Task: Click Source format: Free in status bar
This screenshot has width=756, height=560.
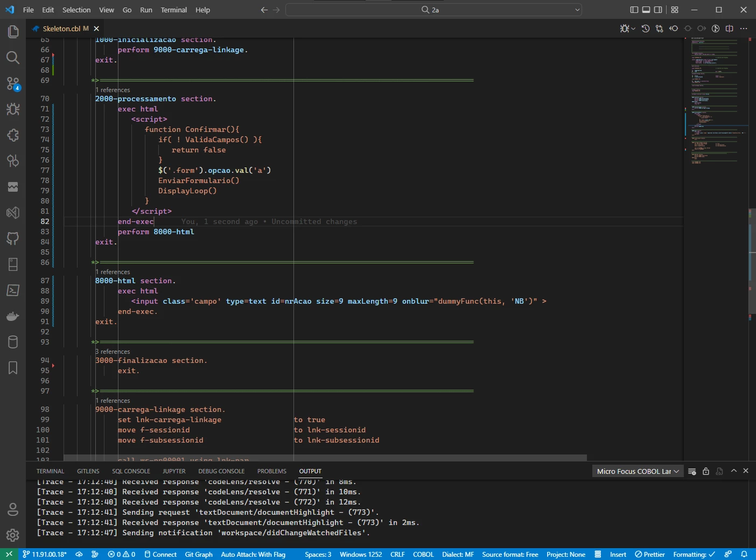Action: coord(510,554)
